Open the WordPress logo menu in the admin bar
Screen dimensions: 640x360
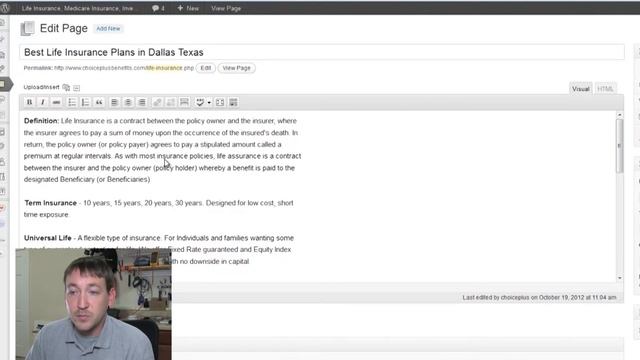click(5, 8)
